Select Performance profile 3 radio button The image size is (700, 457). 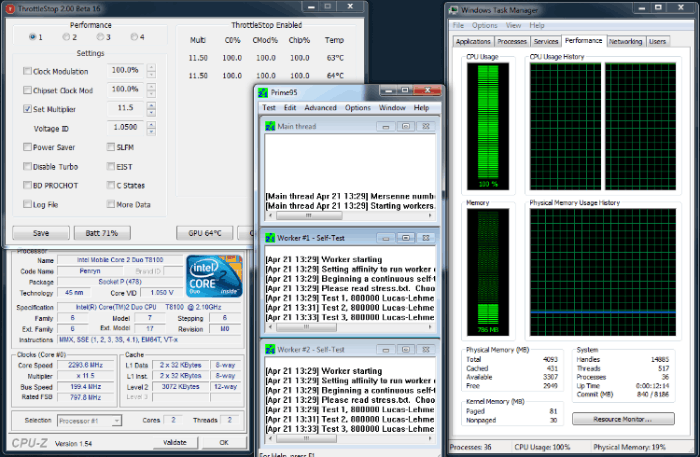coord(100,37)
